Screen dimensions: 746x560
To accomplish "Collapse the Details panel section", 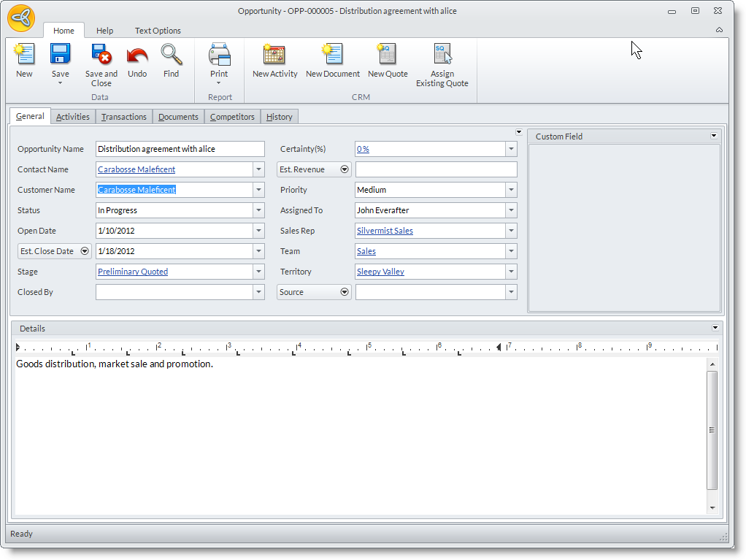I will [715, 329].
